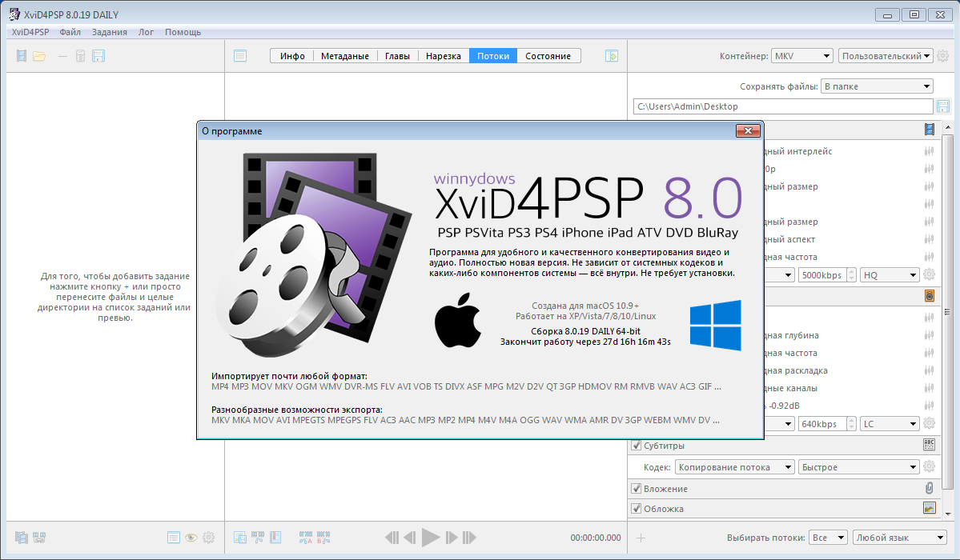Click the list icon left of eye icon
This screenshot has width=960, height=560.
point(174,538)
